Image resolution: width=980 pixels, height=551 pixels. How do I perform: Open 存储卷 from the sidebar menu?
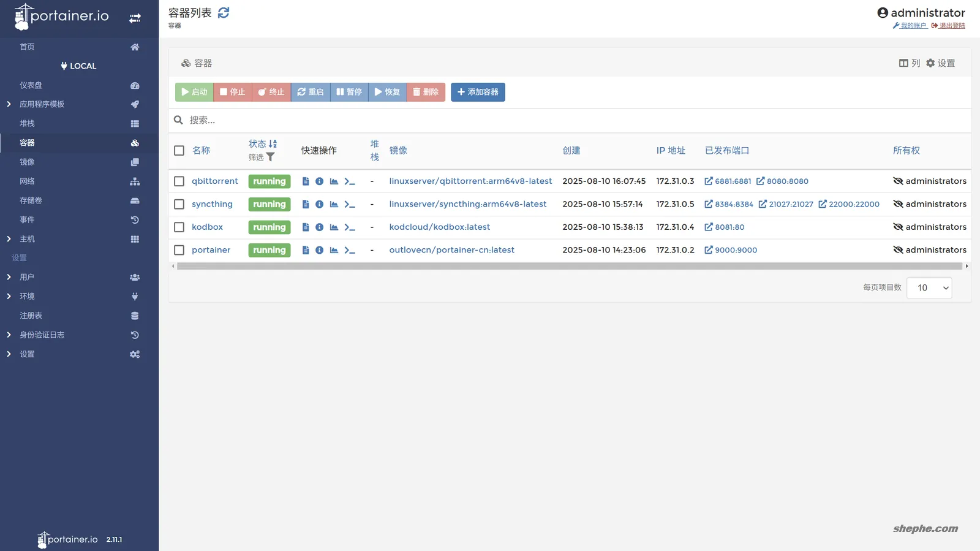[x=31, y=200]
